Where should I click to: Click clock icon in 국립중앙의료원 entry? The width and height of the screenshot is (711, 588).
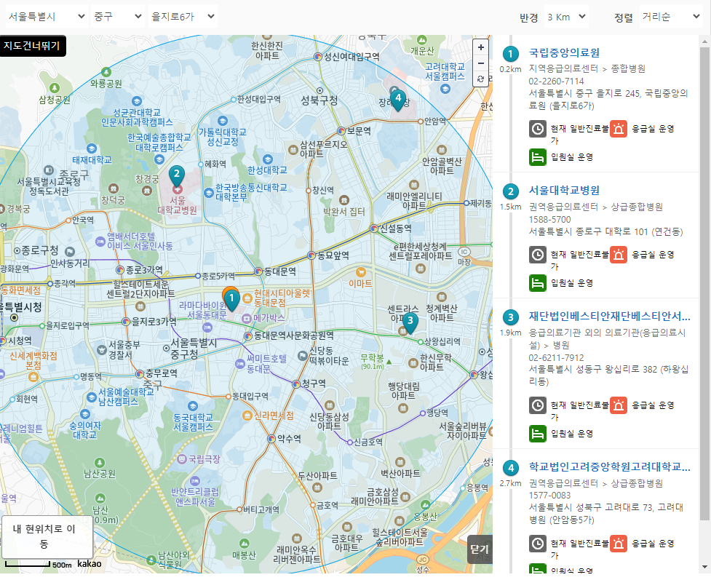[x=537, y=130]
